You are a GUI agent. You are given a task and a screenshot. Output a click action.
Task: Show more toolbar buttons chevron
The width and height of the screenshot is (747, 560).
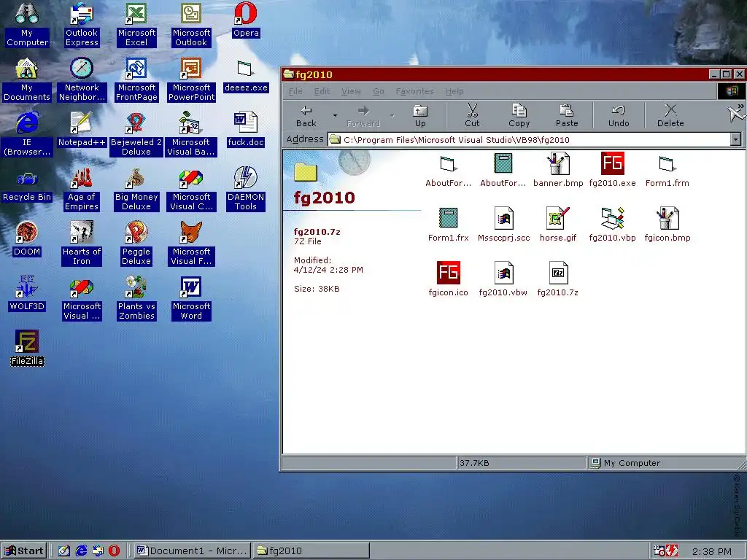[x=741, y=106]
